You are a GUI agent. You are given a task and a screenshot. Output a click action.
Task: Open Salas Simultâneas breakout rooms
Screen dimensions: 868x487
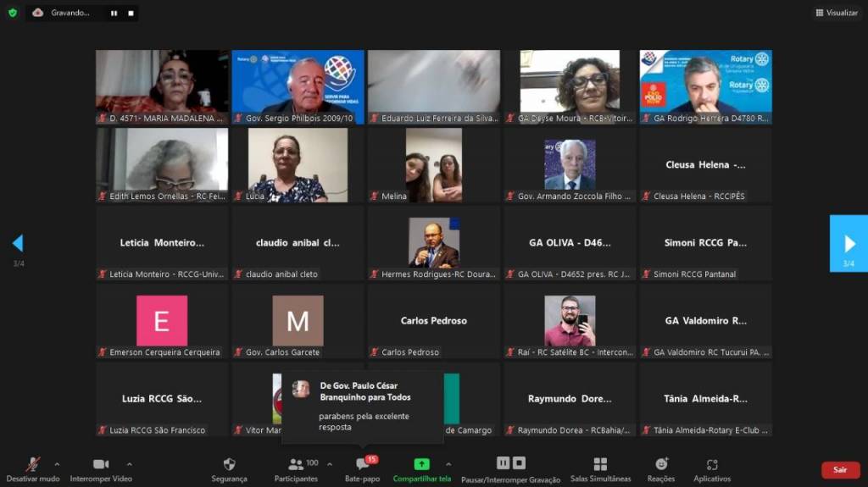(x=600, y=469)
